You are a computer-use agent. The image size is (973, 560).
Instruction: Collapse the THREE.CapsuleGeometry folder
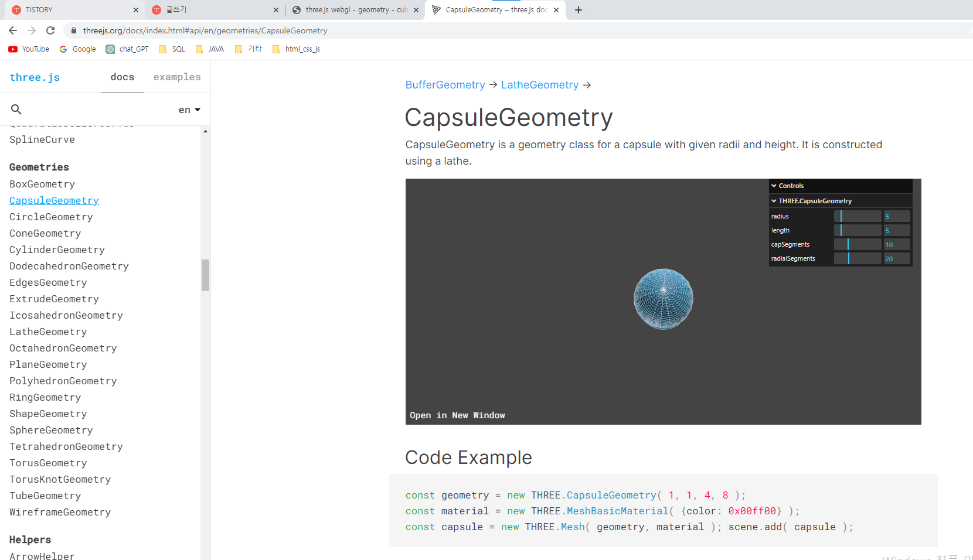(x=841, y=201)
